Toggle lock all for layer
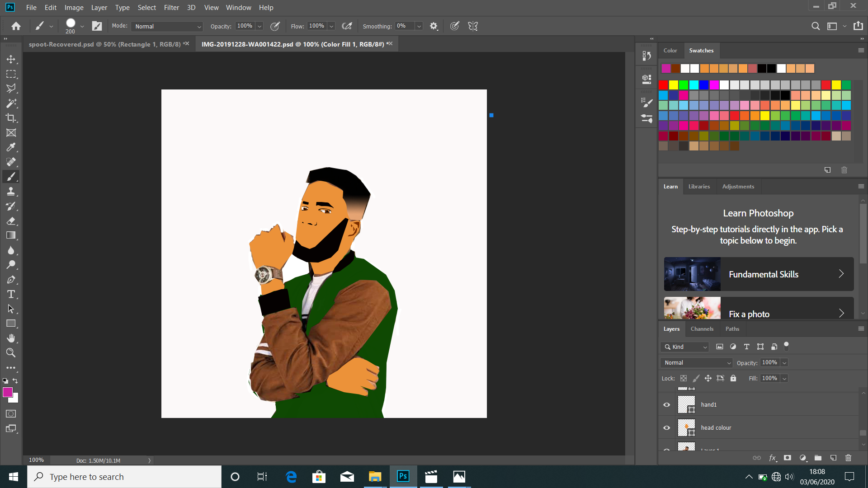The height and width of the screenshot is (488, 868). pos(733,378)
